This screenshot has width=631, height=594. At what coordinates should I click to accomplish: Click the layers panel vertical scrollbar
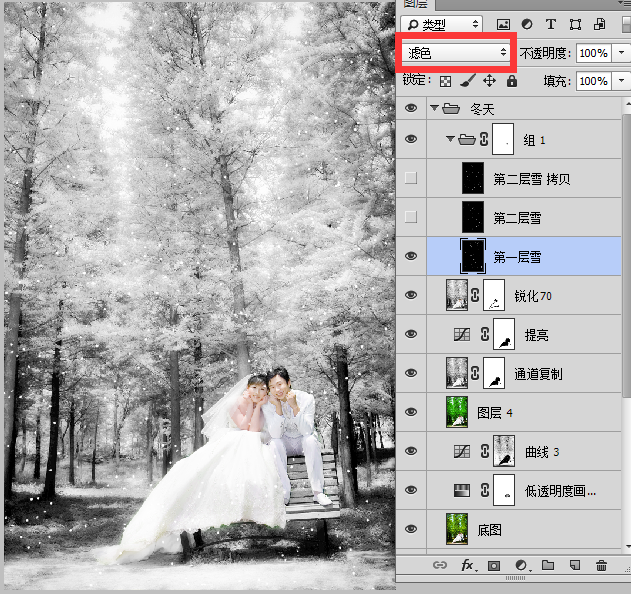(x=627, y=258)
